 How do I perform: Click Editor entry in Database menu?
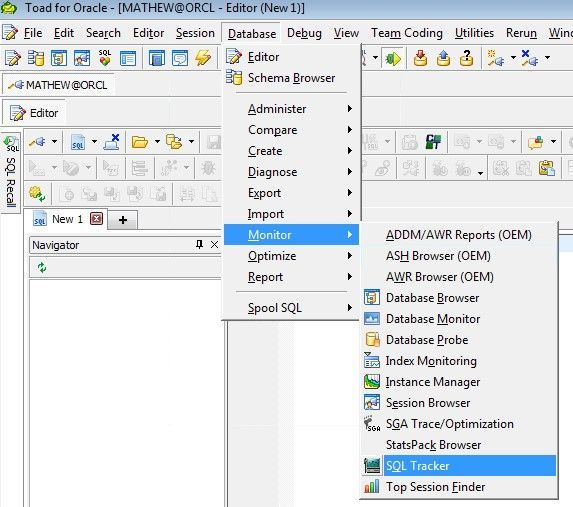click(291, 57)
